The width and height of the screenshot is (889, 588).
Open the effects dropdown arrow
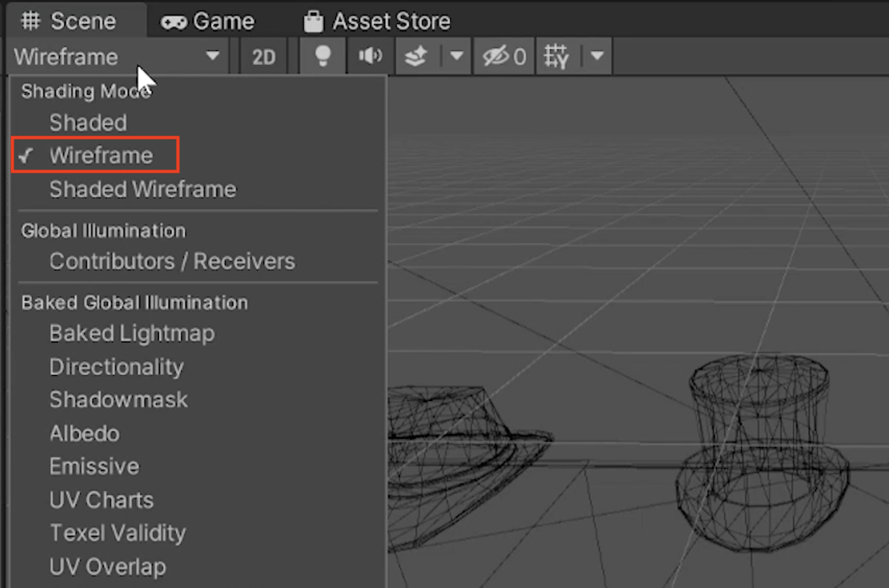(457, 57)
